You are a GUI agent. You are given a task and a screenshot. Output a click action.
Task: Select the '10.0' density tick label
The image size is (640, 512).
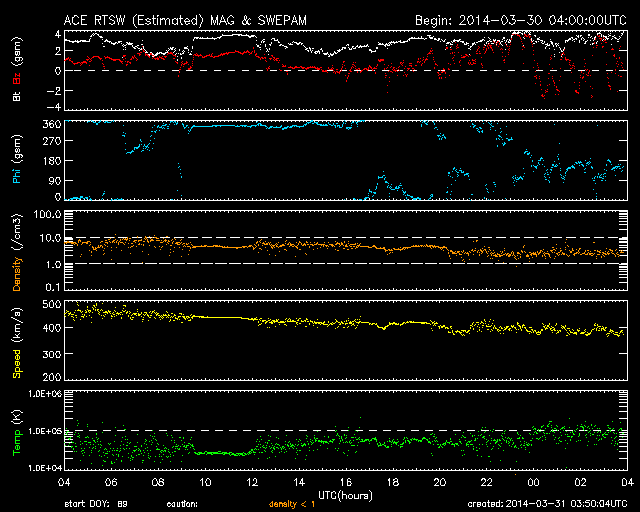50,238
